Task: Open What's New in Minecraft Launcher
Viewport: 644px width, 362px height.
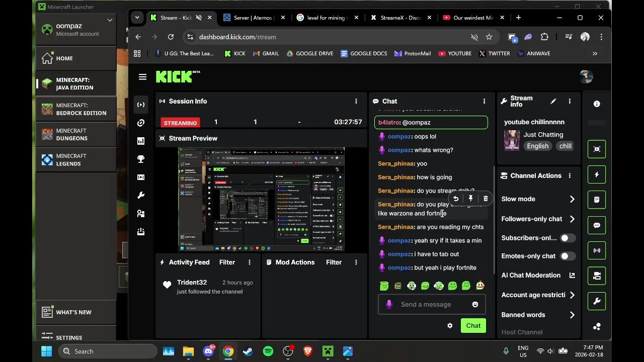Action: tap(76, 312)
